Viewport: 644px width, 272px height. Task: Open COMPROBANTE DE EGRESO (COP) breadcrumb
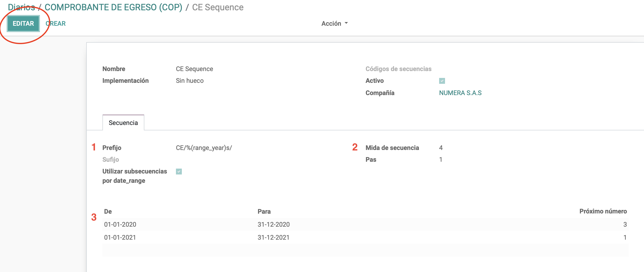(x=113, y=7)
